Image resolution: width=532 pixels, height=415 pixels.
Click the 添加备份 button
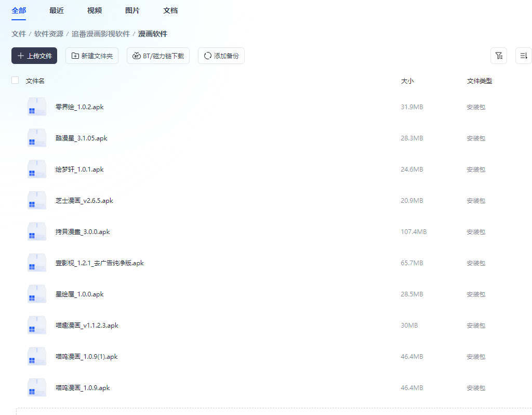coord(221,56)
